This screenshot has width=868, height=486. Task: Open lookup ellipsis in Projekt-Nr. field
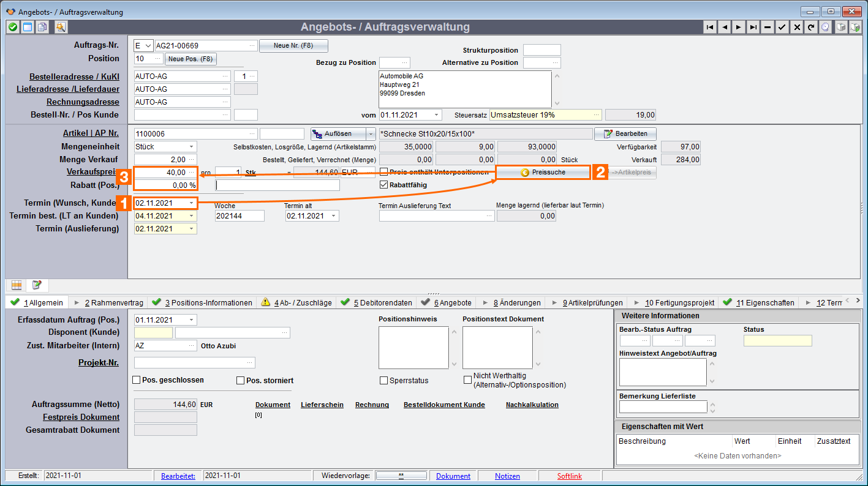pyautogui.click(x=250, y=362)
